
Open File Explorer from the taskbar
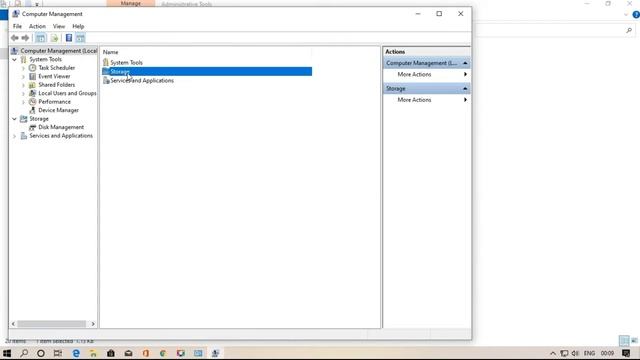coord(93,353)
